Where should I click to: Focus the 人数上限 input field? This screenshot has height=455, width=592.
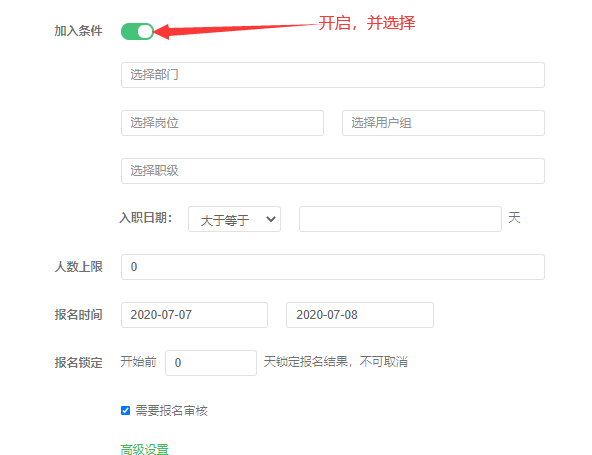pos(333,267)
